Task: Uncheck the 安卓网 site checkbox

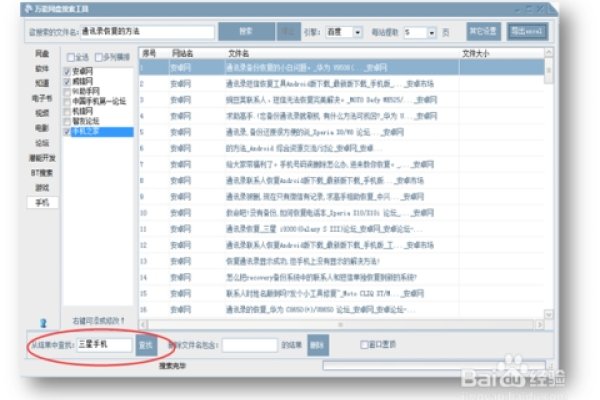Action: coord(67,71)
